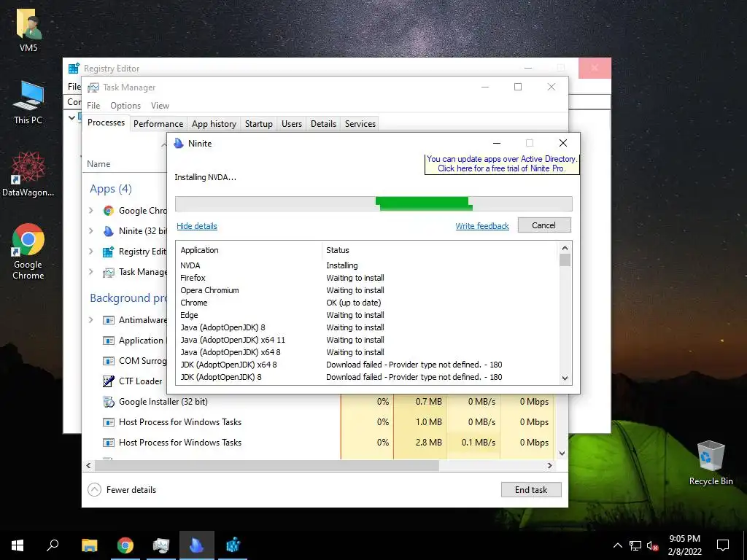Switch to the Services tab
Screen dimensions: 747x560
pos(360,124)
